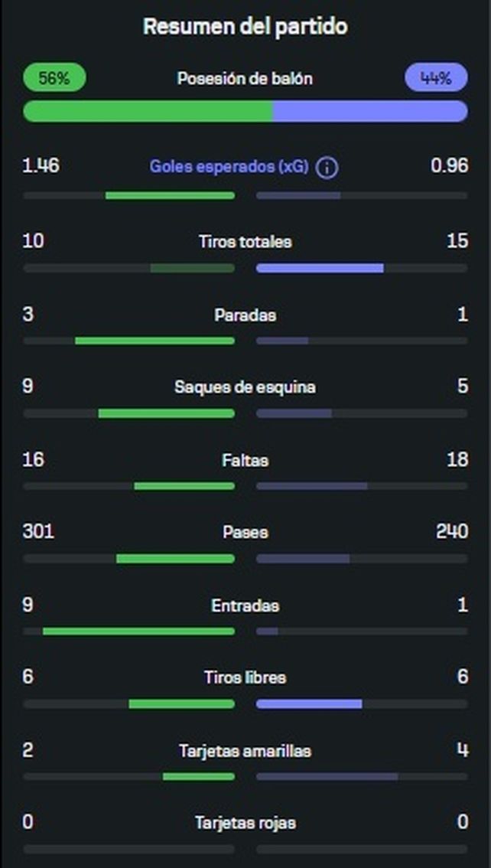This screenshot has height=868, width=491.
Task: Expand the 'Paradas' statistic row
Action: 245,314
